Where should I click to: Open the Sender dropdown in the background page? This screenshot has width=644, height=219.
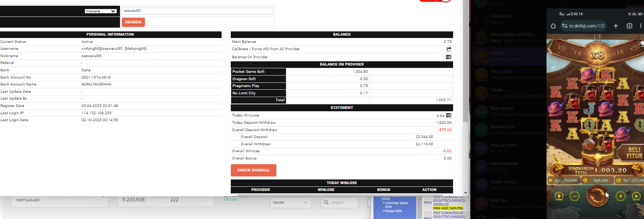point(291,203)
